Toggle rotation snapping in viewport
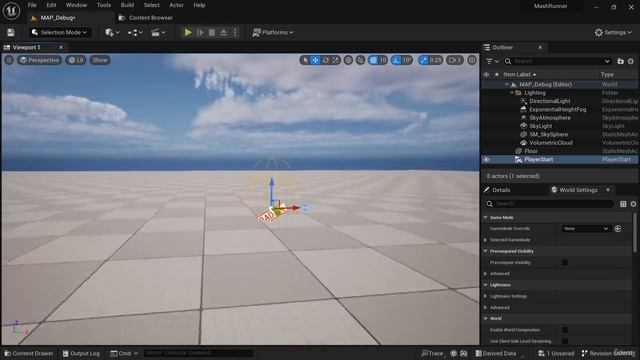The image size is (640, 360). pyautogui.click(x=396, y=60)
